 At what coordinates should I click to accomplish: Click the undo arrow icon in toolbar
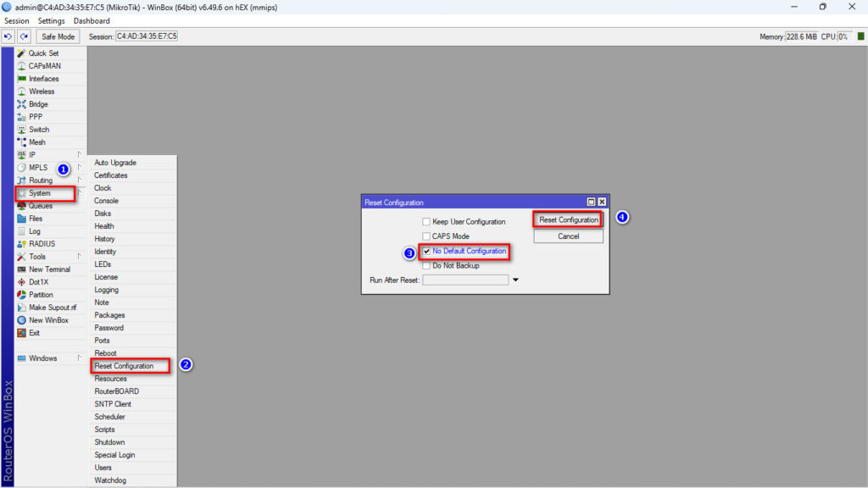click(8, 36)
